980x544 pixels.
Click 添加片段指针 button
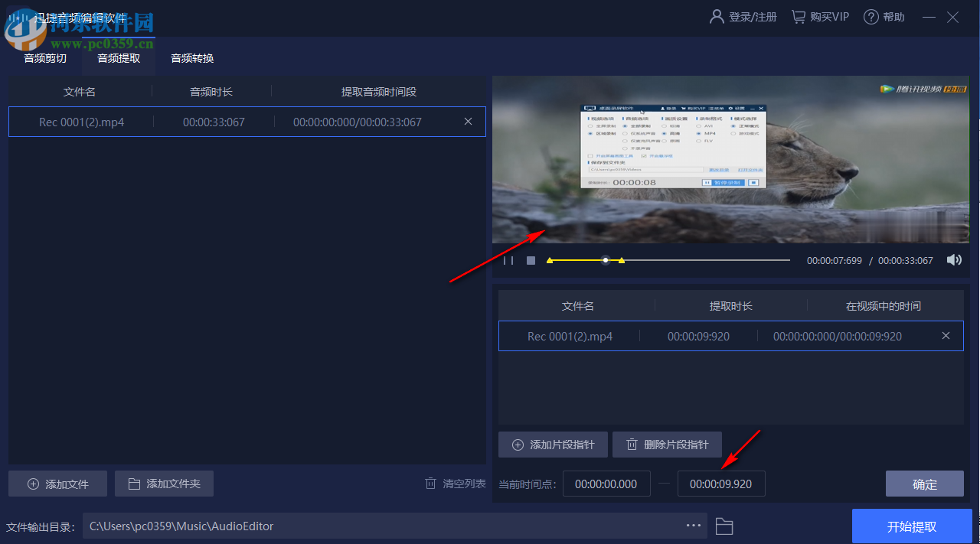(552, 445)
